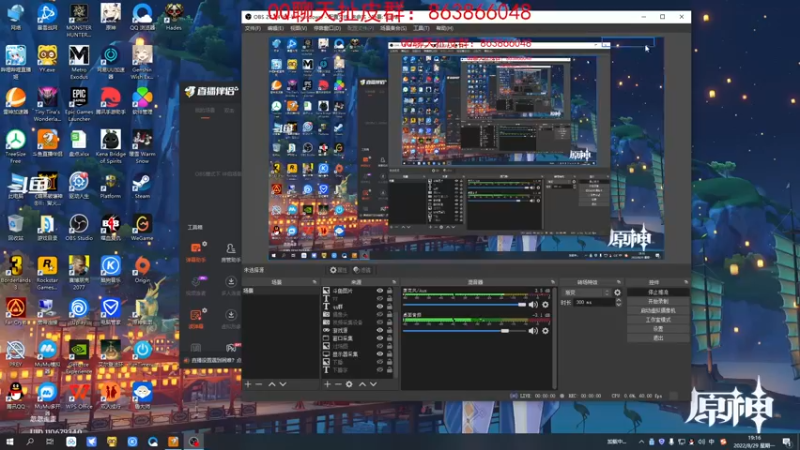Image resolution: width=800 pixels, height=450 pixels.
Task: Launch the Hades desktop shortcut
Action: tap(173, 17)
